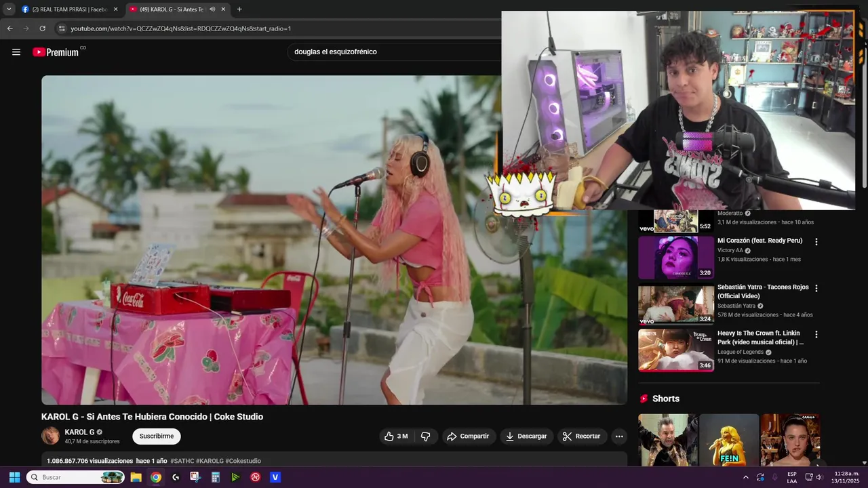Click the sync arrows tray icon
Screen dimensions: 868x488
point(760,477)
